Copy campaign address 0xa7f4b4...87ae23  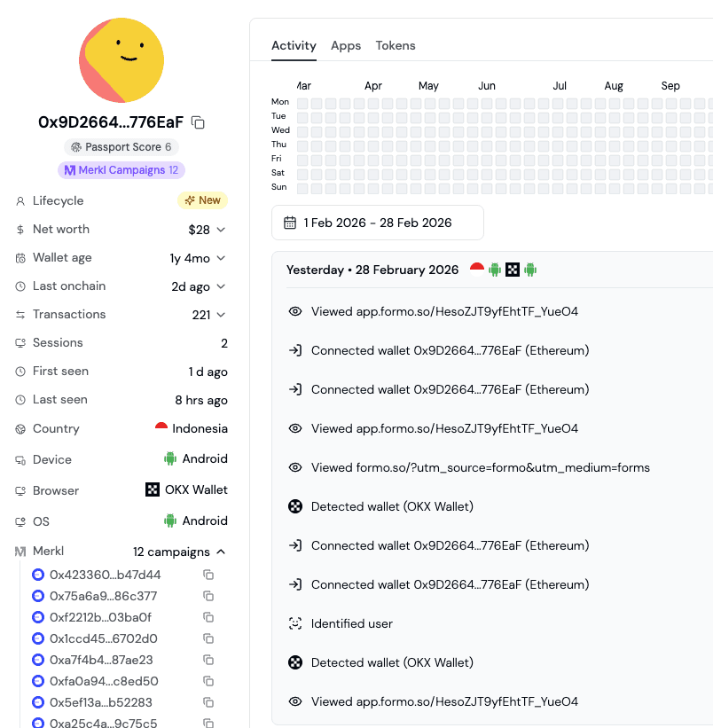pyautogui.click(x=208, y=660)
